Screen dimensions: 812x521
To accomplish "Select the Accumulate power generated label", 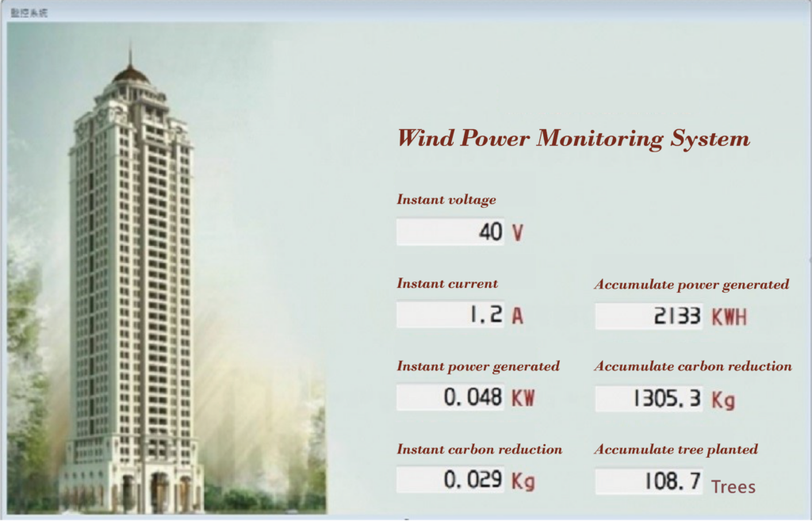I will 691,284.
